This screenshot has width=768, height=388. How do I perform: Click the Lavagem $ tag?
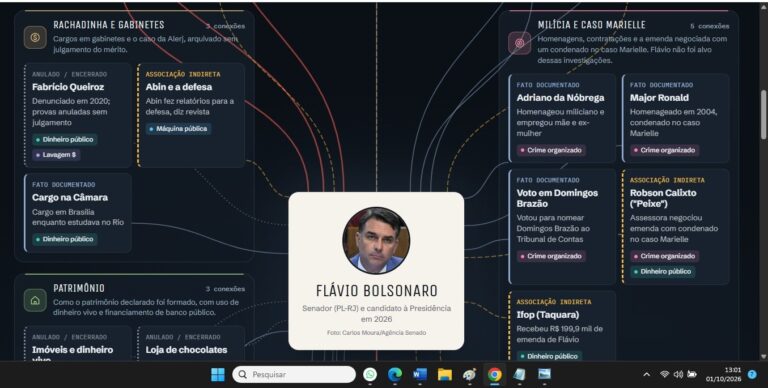pyautogui.click(x=56, y=155)
